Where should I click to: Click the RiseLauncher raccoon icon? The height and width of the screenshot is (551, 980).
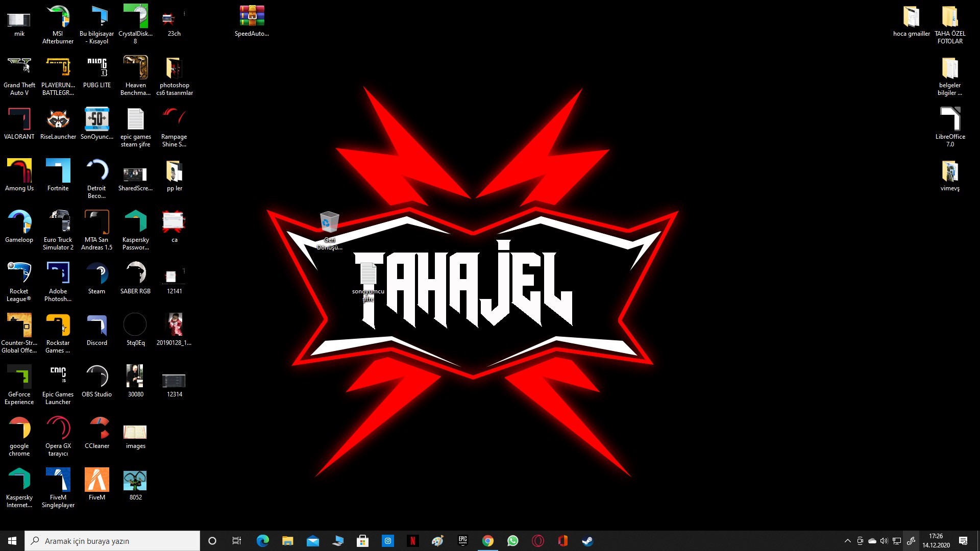pos(58,119)
